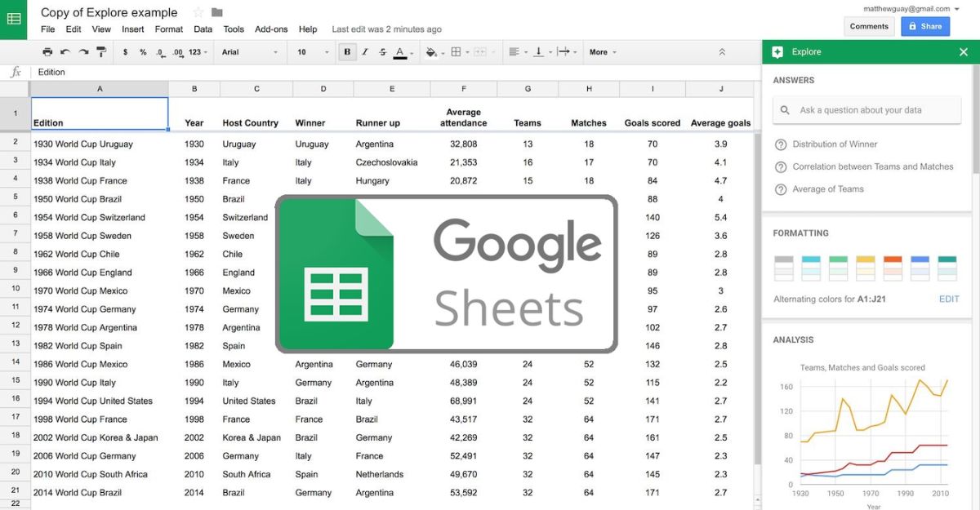Open the borders menu
This screenshot has width=980, height=510.
(458, 52)
